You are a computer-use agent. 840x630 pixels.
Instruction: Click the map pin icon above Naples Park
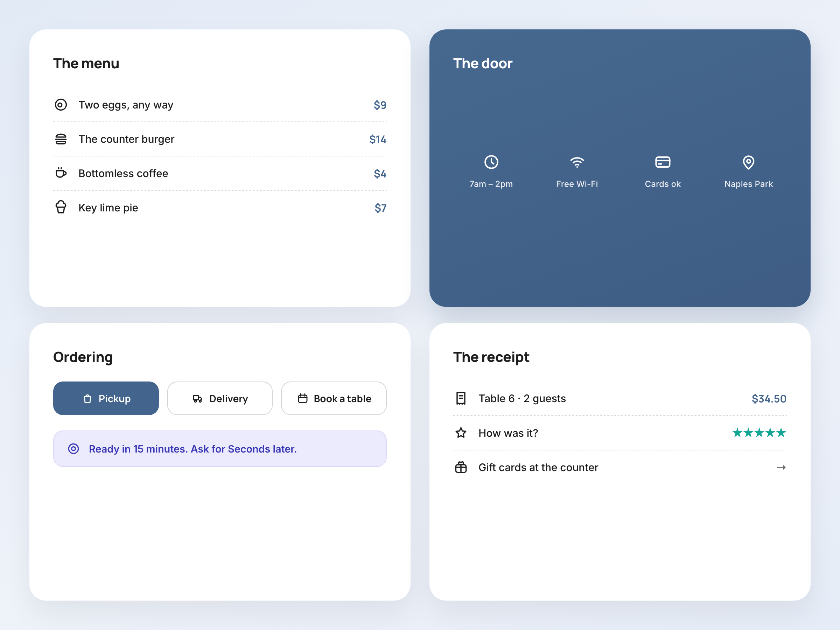749,162
